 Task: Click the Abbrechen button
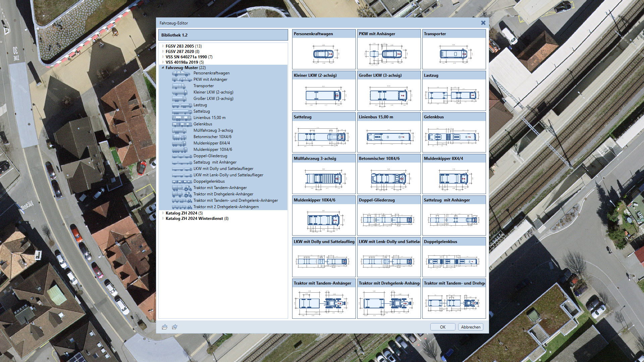471,327
